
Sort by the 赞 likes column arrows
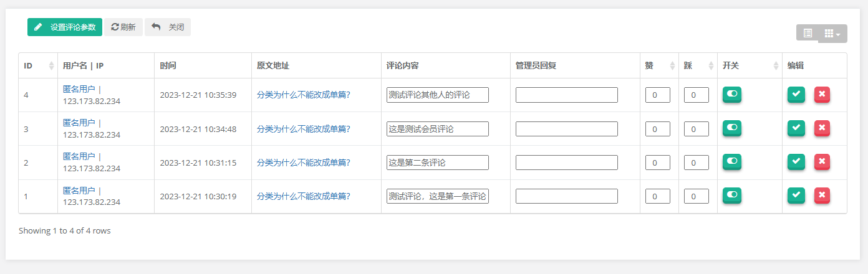[x=672, y=66]
